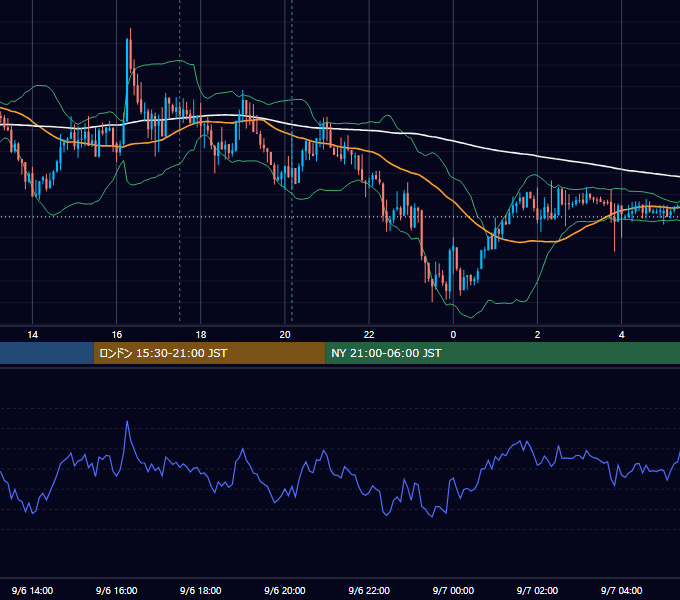Screen dimensions: 680x600
Task: Click the 9/7 04:00 label on indicator axis
Action: tap(621, 590)
